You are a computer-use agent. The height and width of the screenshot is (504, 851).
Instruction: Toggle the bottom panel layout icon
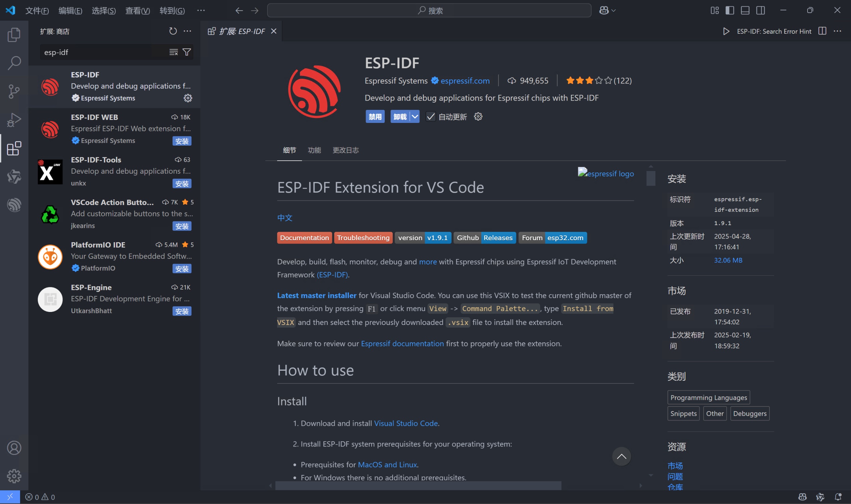click(745, 11)
